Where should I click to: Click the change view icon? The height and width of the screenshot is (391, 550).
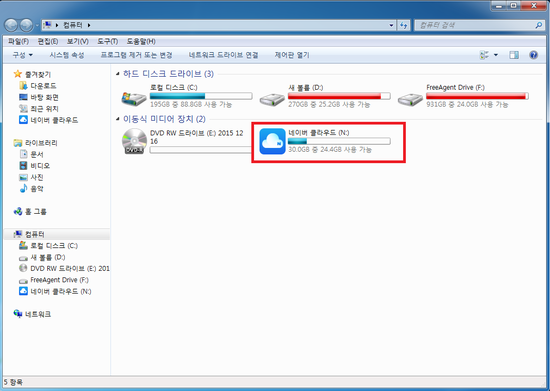tap(484, 55)
